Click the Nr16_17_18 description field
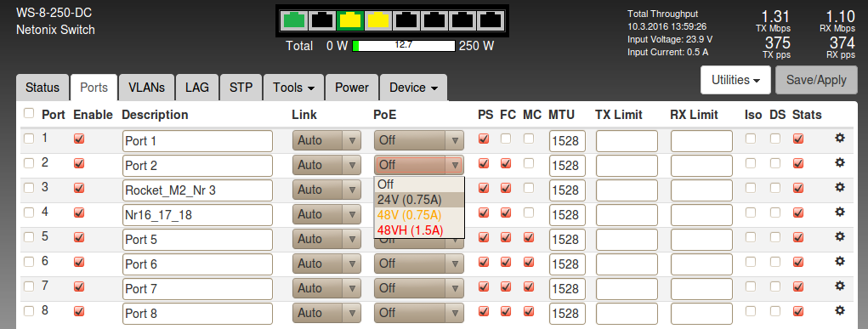The image size is (868, 329). [197, 215]
